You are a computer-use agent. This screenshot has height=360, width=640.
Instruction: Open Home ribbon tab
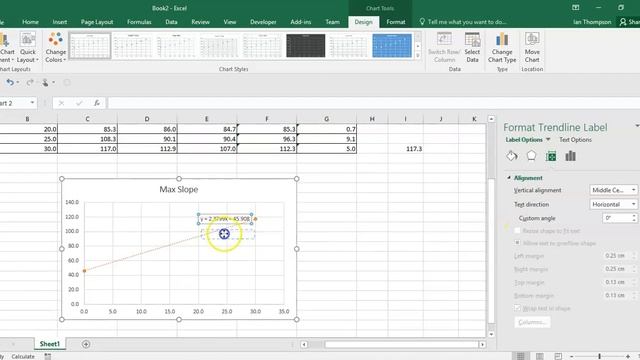coord(30,22)
